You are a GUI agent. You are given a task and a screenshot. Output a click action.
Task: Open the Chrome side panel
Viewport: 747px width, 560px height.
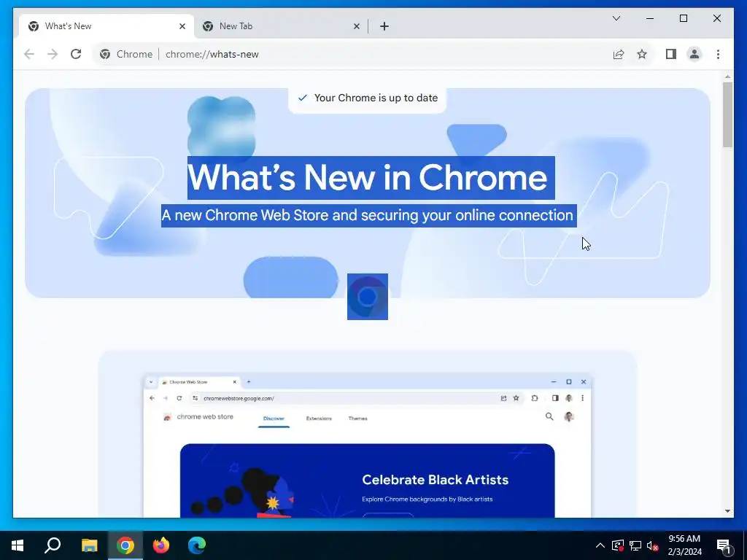click(671, 54)
